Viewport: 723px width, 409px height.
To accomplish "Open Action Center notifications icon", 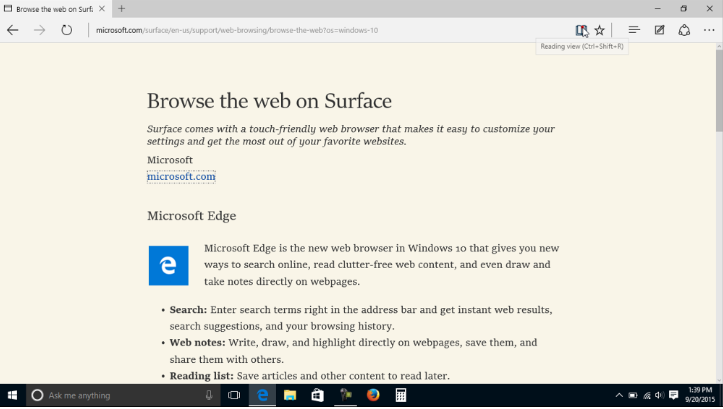I will coord(674,395).
